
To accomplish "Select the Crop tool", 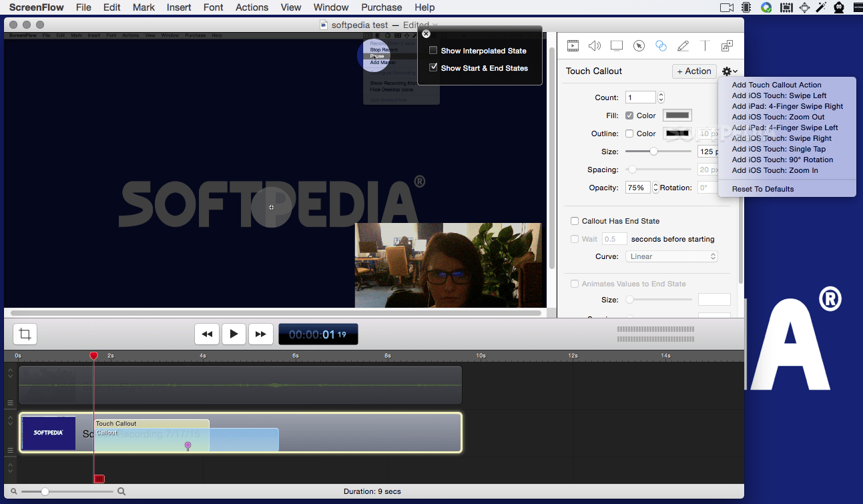I will [25, 334].
